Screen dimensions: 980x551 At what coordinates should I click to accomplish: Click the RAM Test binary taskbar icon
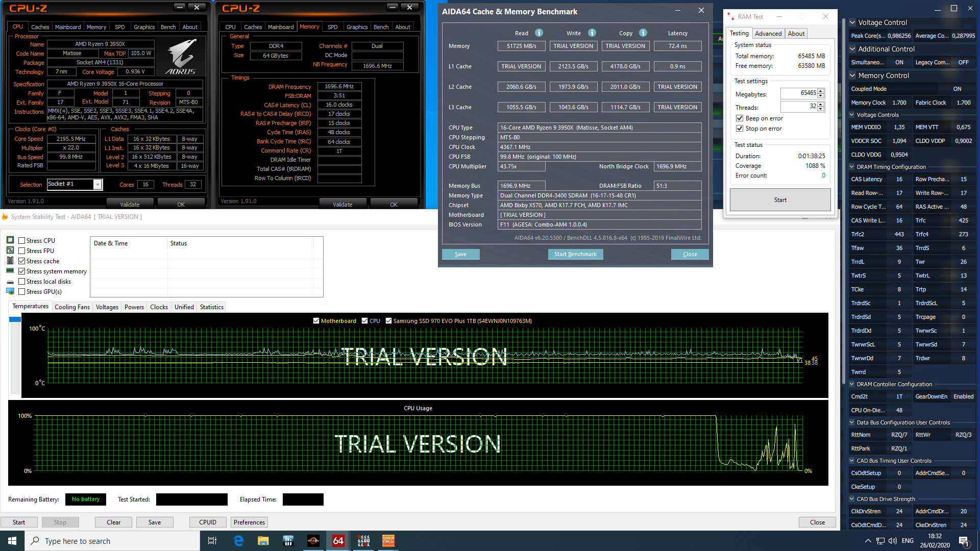coord(363,541)
